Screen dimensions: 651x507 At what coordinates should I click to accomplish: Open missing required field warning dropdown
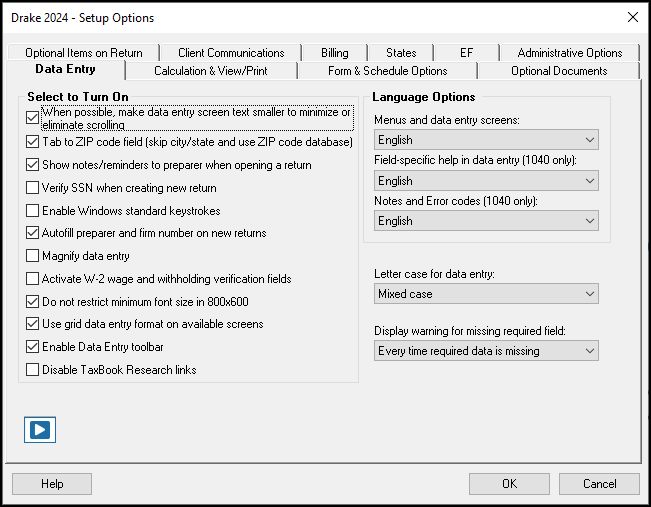click(x=486, y=351)
